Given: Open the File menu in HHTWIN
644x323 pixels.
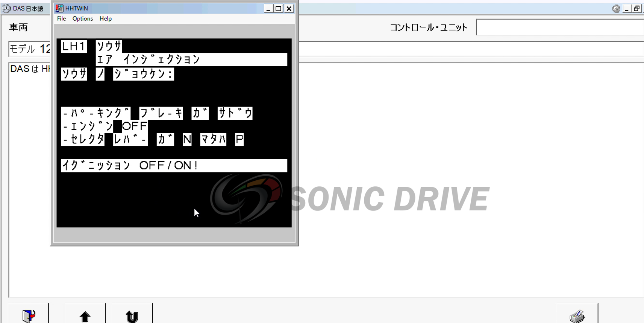Looking at the screenshot, I should point(61,18).
